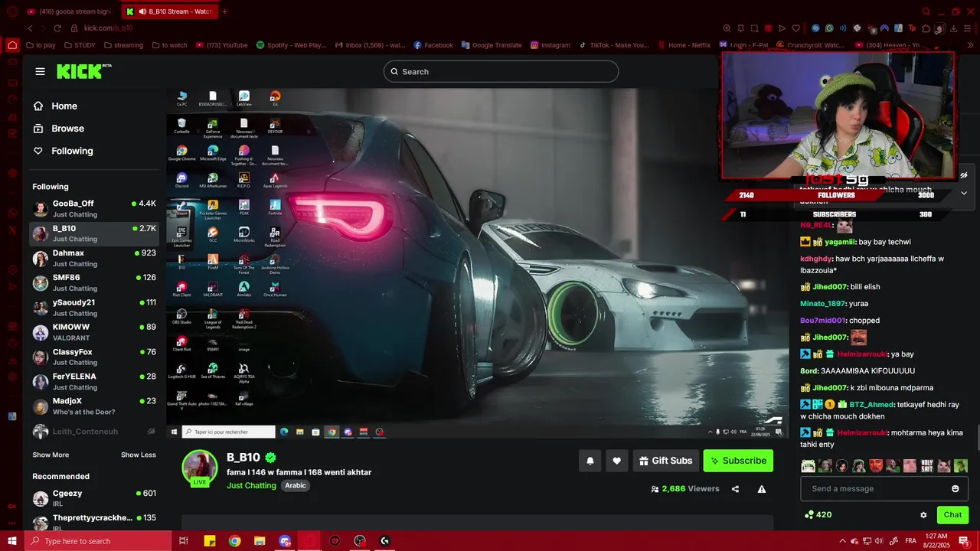Open the 'to watch' bookmarks folder
980x551 pixels.
tap(169, 45)
